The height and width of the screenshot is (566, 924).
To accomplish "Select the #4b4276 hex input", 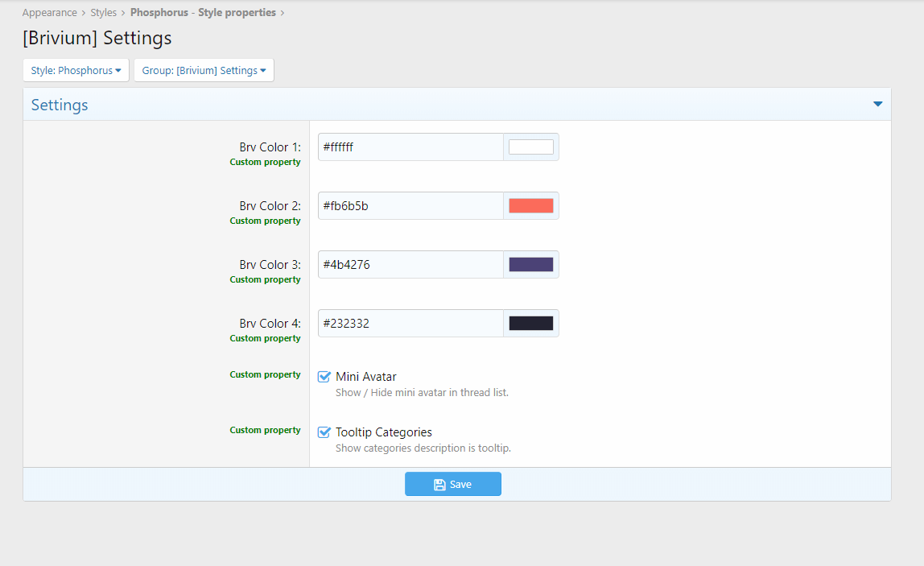I will pos(410,265).
